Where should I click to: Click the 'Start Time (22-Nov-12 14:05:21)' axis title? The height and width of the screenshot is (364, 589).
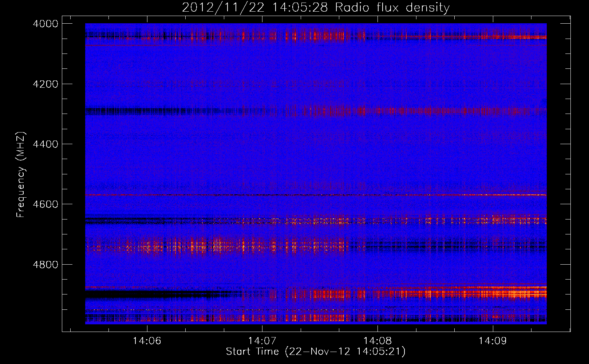[316, 352]
